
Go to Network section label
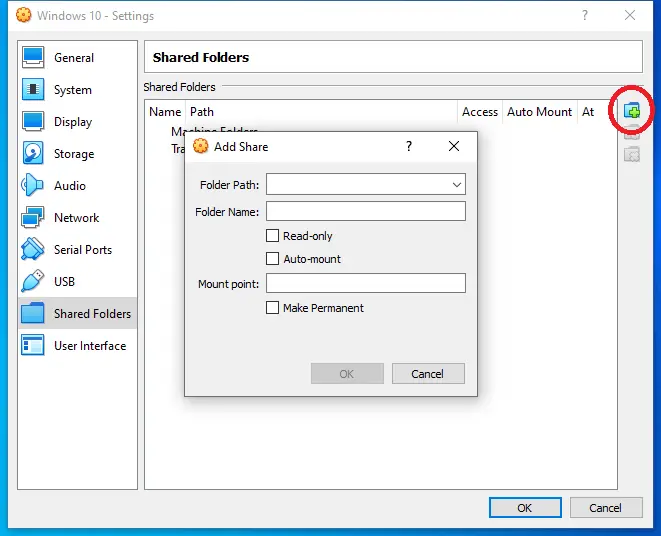tap(76, 218)
